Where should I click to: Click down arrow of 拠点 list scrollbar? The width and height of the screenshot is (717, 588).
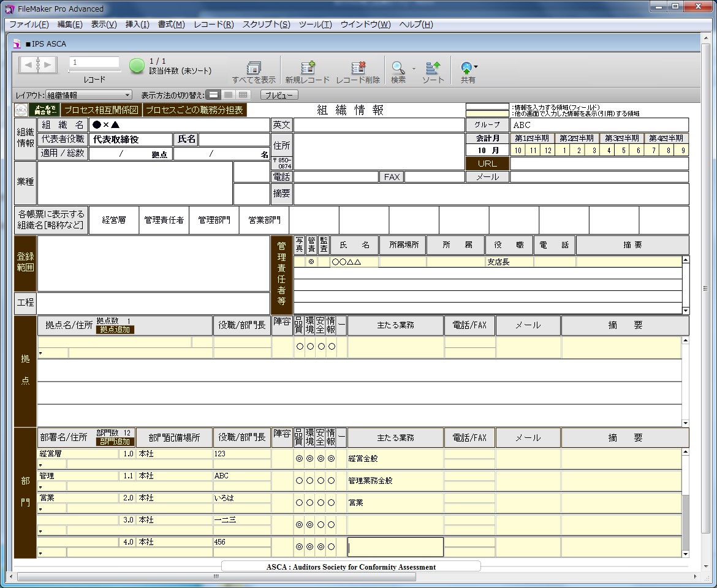tap(686, 423)
